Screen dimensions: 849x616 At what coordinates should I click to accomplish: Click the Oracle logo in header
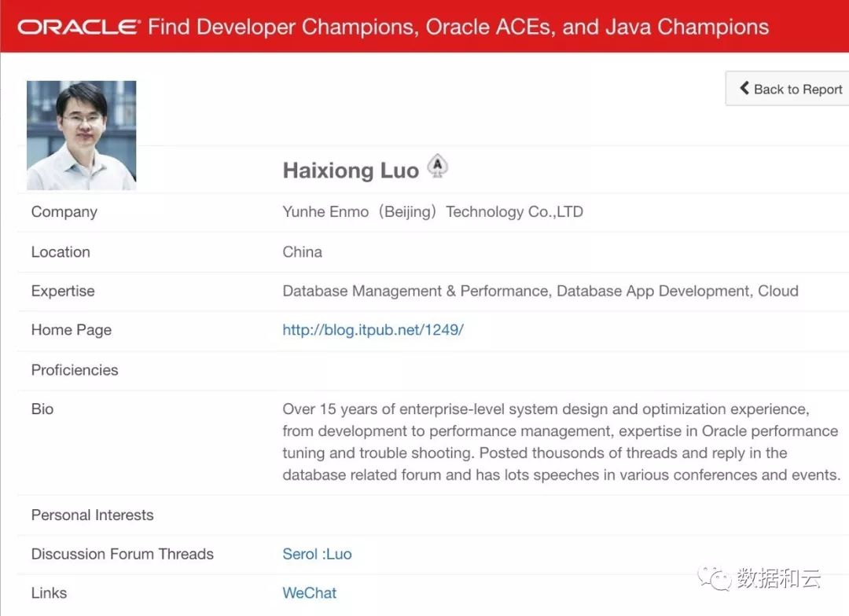[x=79, y=27]
